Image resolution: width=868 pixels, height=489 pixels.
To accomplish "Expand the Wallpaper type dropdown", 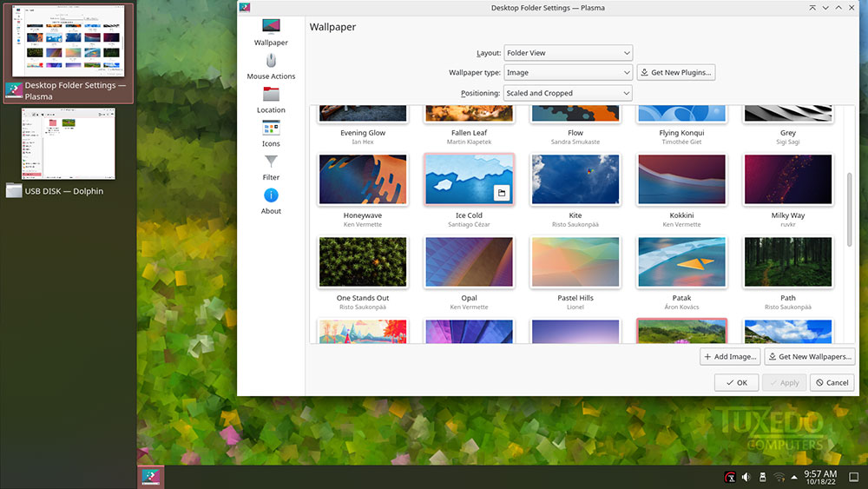I will tap(568, 73).
